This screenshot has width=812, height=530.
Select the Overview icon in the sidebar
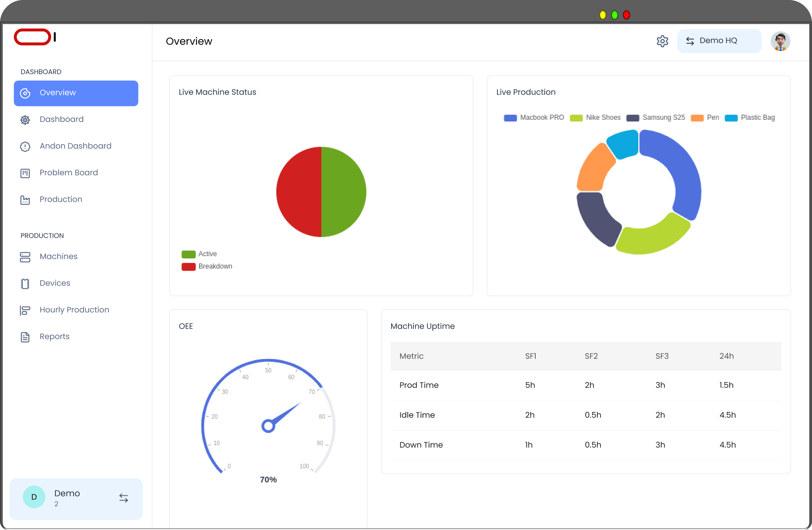tap(25, 93)
